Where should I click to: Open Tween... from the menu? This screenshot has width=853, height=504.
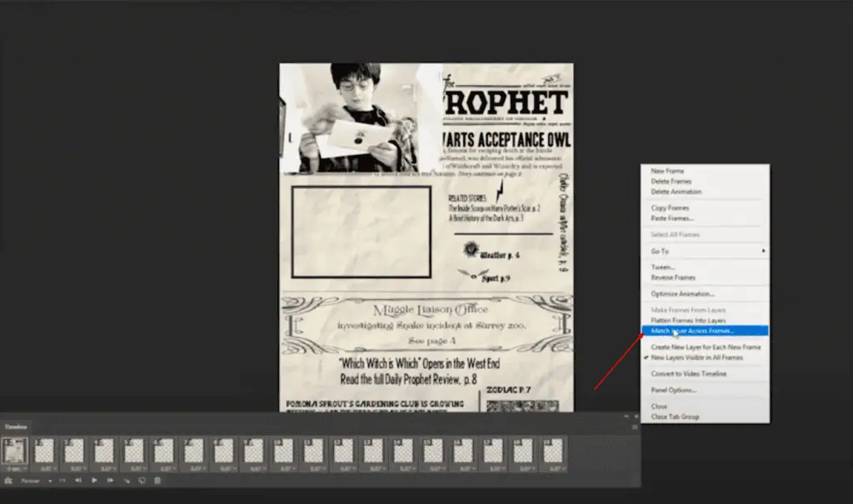[x=662, y=267]
